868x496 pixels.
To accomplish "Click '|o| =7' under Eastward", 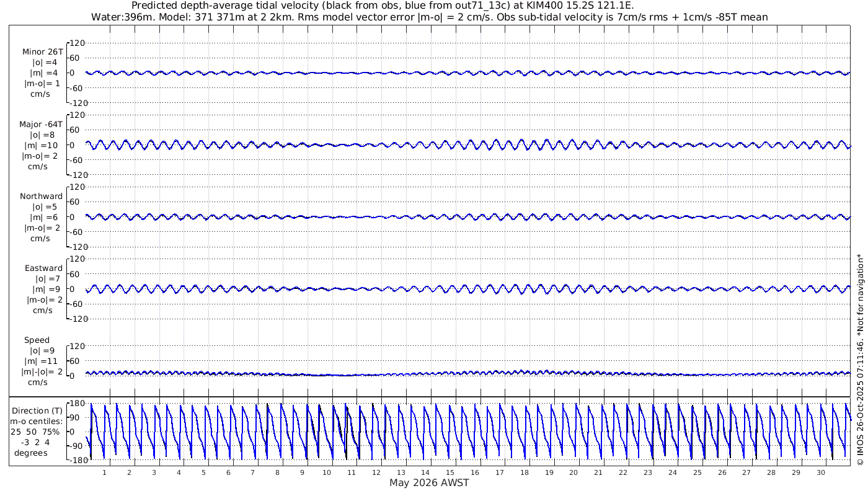I will (x=47, y=279).
